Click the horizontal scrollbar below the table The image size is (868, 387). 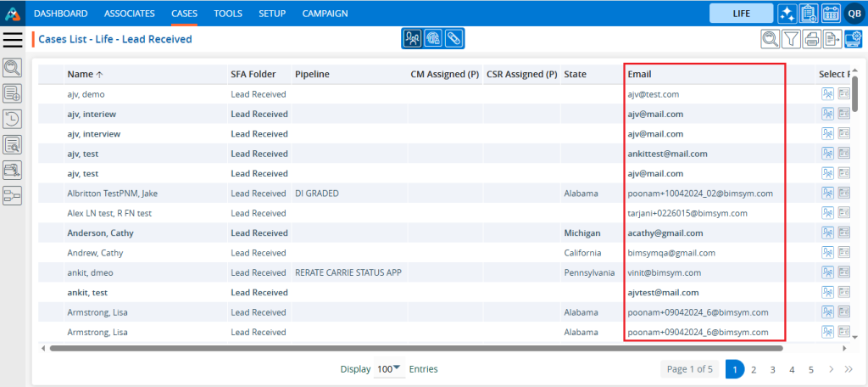click(x=424, y=348)
